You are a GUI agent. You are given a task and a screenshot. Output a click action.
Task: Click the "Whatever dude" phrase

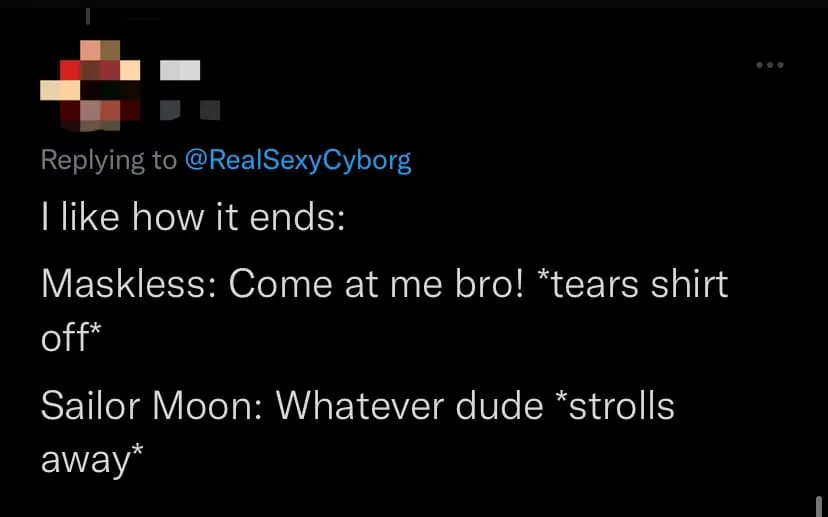(409, 406)
